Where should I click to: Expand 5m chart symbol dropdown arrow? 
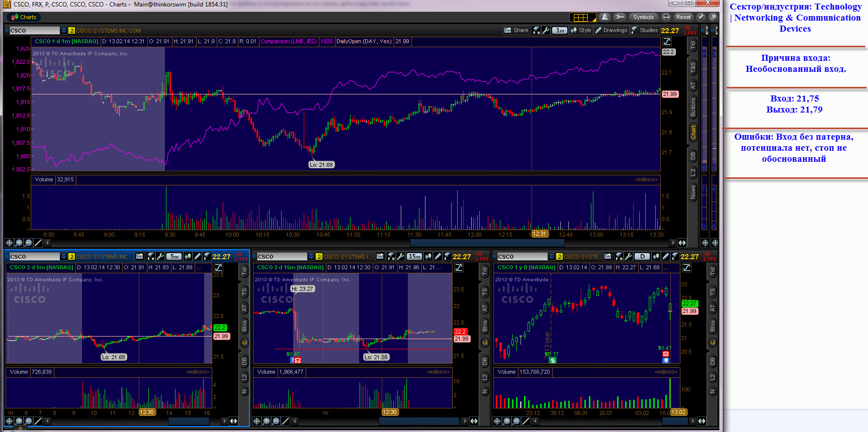pyautogui.click(x=64, y=257)
